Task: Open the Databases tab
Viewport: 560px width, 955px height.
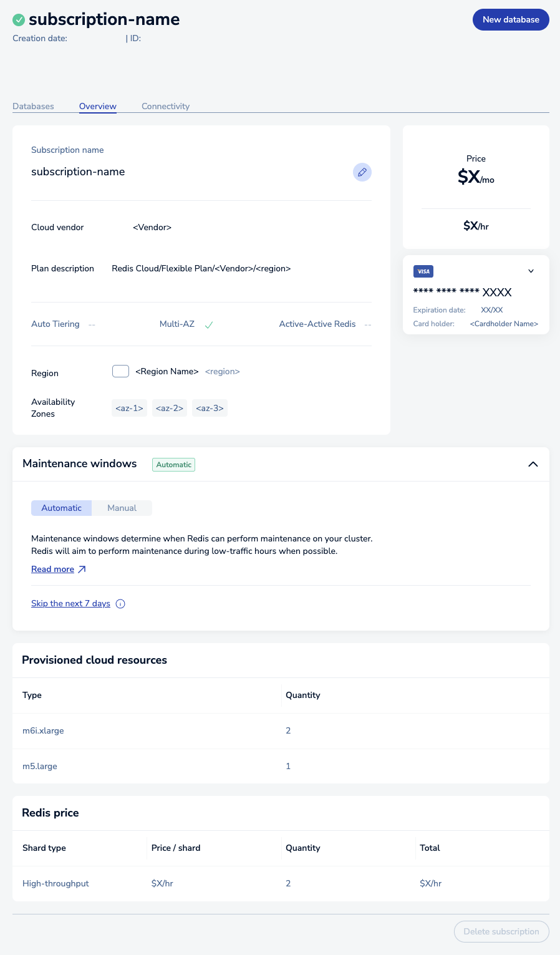Action: click(33, 106)
